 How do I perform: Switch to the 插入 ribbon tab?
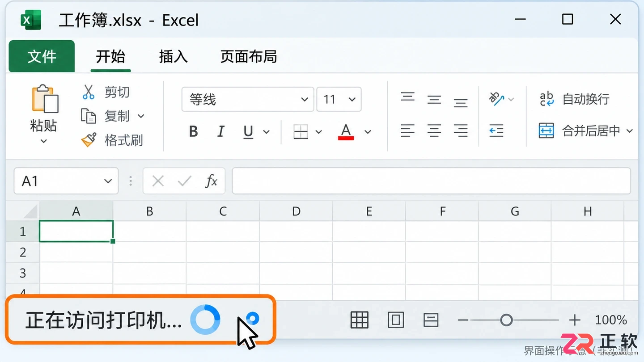pyautogui.click(x=174, y=57)
